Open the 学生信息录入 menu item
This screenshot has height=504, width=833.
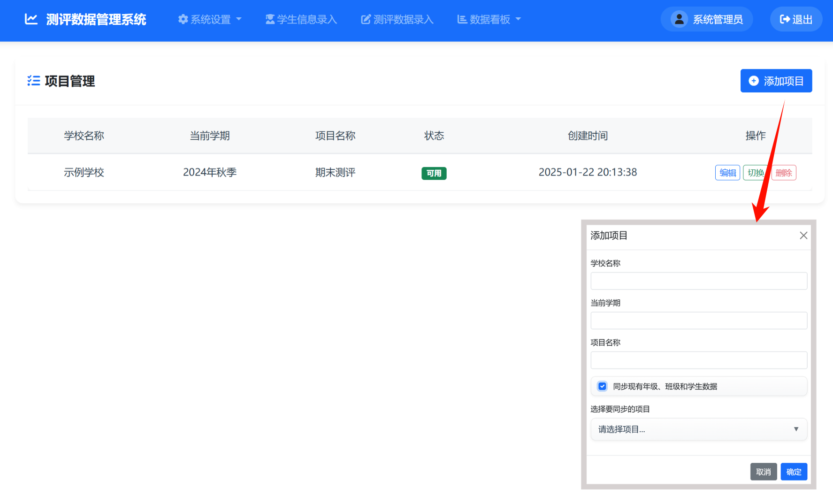click(301, 19)
